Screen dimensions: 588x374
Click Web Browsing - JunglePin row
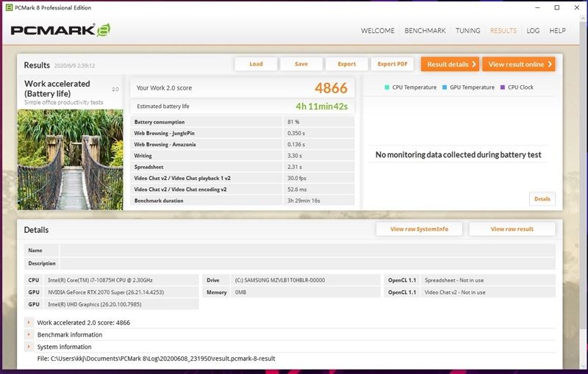tap(243, 133)
